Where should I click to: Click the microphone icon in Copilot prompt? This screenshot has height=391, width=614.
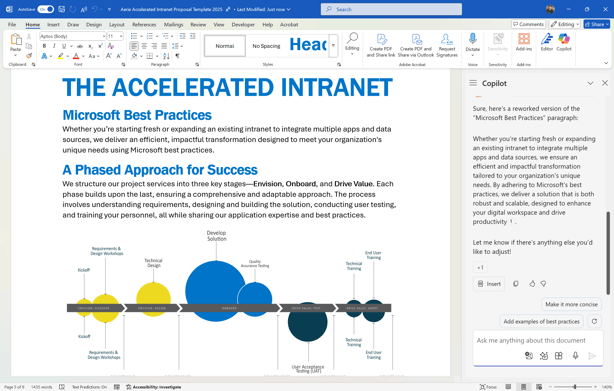point(575,355)
